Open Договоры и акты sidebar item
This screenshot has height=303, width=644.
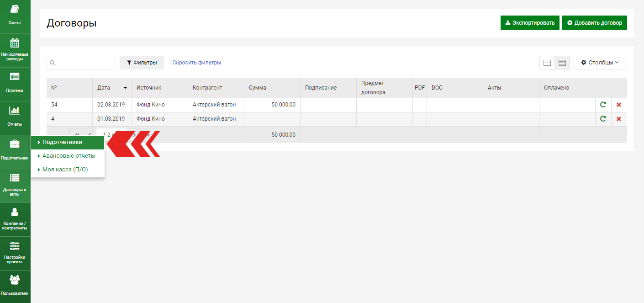coord(15,185)
